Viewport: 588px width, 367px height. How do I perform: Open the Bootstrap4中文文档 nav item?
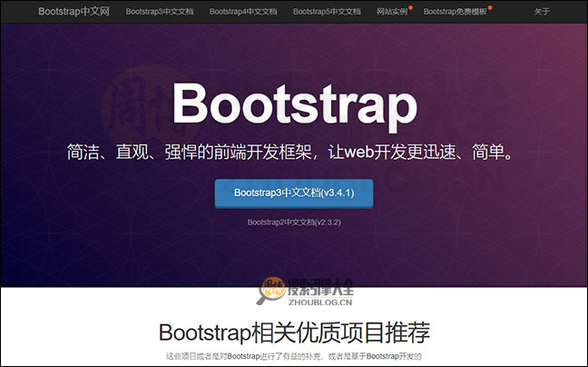243,12
